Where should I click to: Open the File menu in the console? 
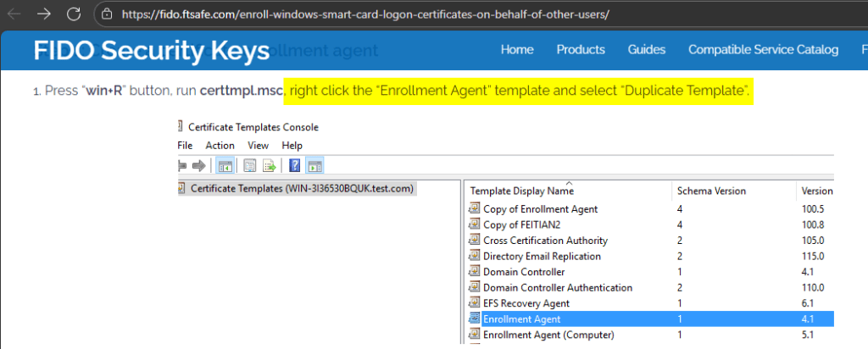click(x=185, y=146)
